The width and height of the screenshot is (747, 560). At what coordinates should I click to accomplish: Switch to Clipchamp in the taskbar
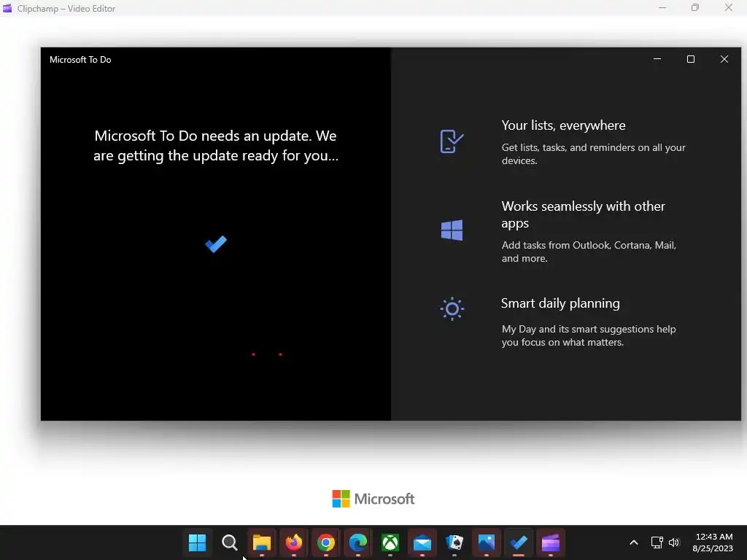pyautogui.click(x=551, y=542)
